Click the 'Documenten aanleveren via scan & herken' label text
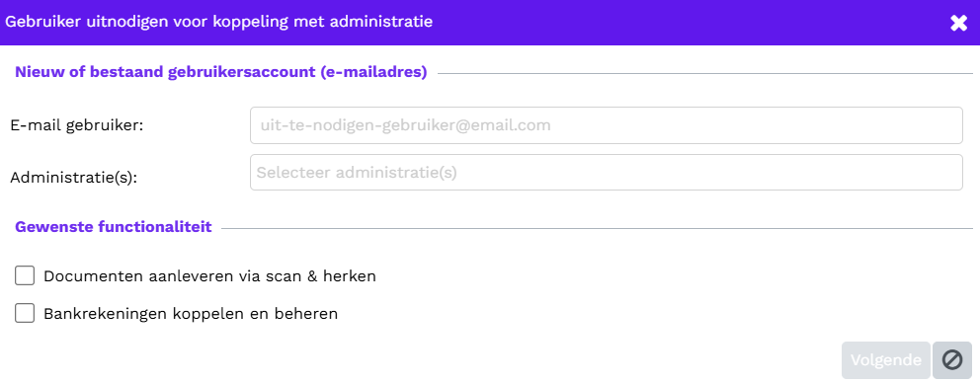 click(x=210, y=276)
